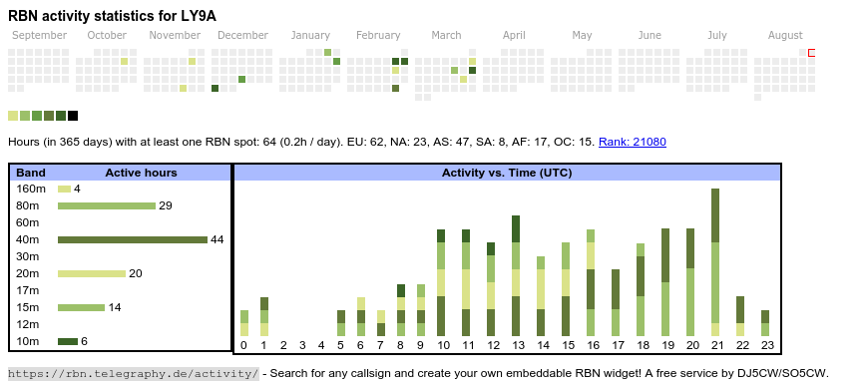This screenshot has width=868, height=389.
Task: Click the 'July' month label
Action: point(717,36)
